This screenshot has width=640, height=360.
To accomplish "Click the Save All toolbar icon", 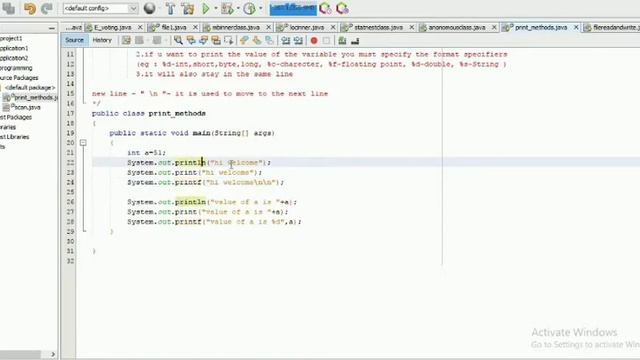I will (9, 8).
